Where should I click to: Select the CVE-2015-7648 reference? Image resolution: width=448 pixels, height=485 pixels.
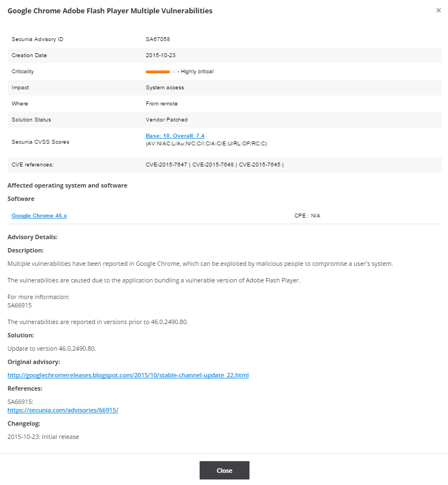click(x=213, y=165)
